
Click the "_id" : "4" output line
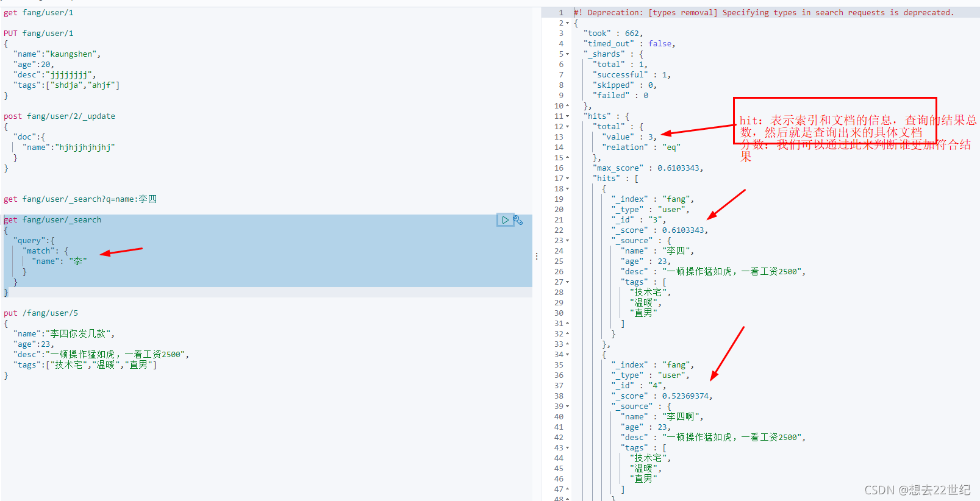point(638,386)
